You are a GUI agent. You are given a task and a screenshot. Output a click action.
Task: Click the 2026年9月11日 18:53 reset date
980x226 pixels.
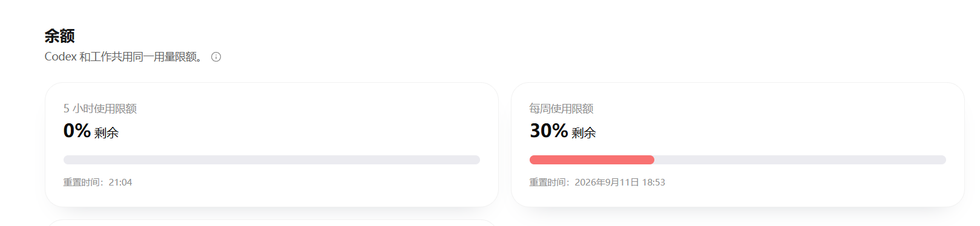coord(620,182)
